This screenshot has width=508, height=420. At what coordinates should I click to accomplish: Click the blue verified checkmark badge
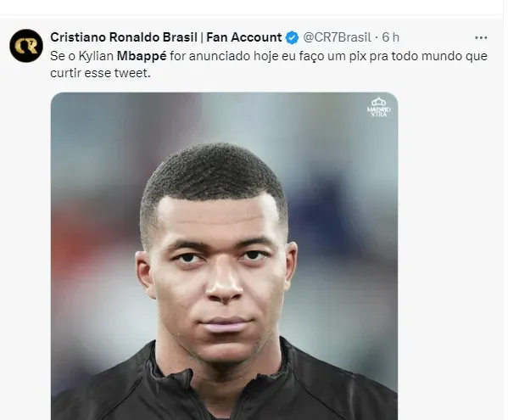[292, 37]
